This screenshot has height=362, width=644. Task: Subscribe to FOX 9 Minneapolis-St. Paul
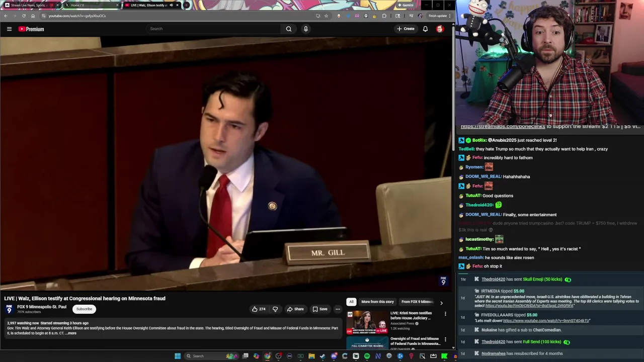tap(84, 309)
